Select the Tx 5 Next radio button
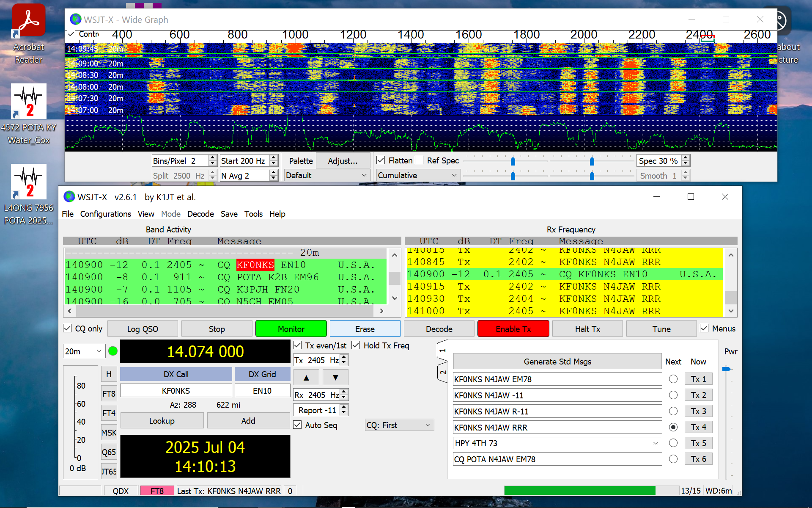 (x=673, y=443)
